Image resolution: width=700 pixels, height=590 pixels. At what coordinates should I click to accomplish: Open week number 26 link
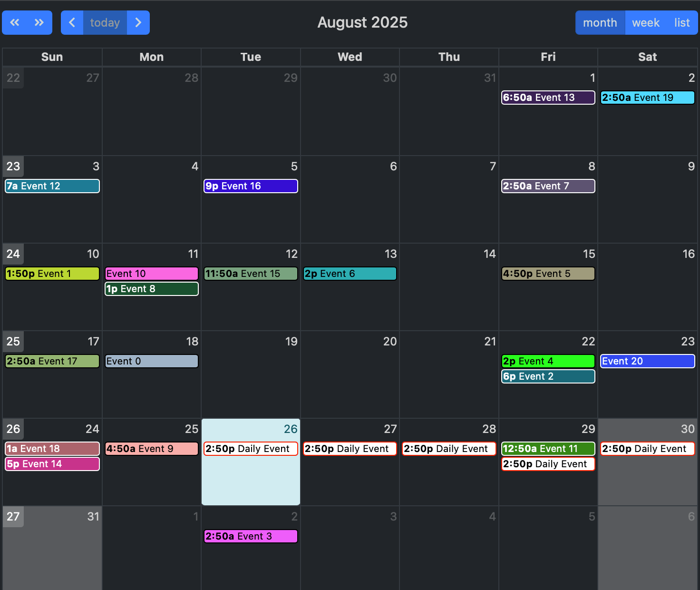click(x=13, y=429)
